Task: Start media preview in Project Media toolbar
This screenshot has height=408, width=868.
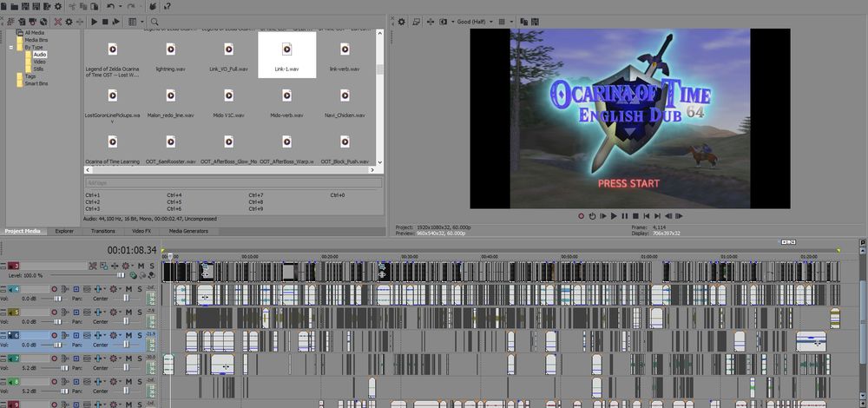Action: pyautogui.click(x=94, y=22)
